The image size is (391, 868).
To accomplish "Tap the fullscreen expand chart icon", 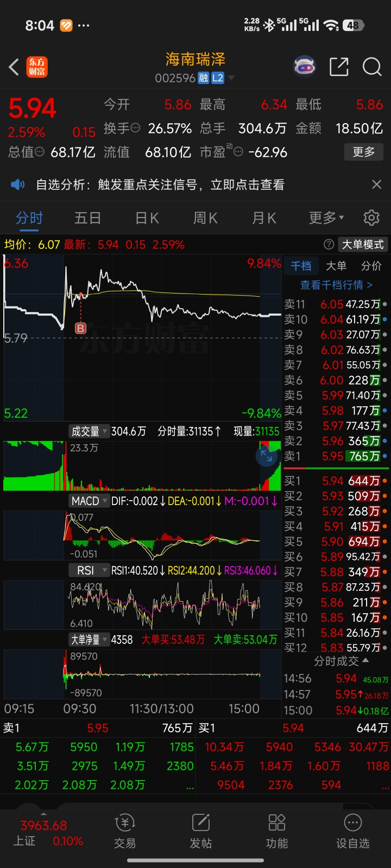I will 267,456.
